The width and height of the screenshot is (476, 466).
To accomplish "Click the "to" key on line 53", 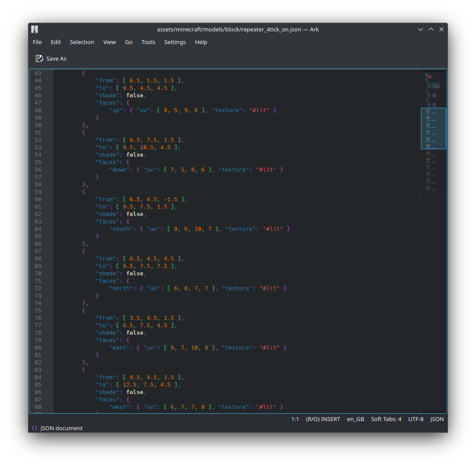I will 102,147.
